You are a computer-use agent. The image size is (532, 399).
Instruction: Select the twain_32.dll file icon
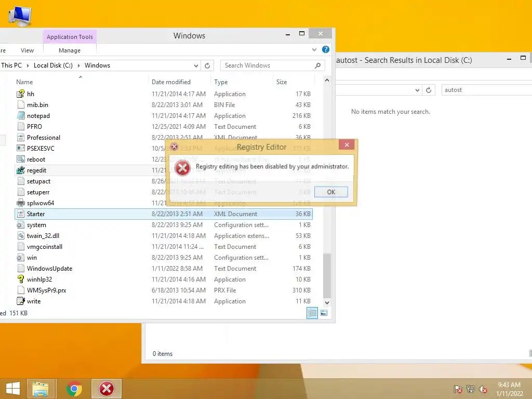tap(21, 235)
